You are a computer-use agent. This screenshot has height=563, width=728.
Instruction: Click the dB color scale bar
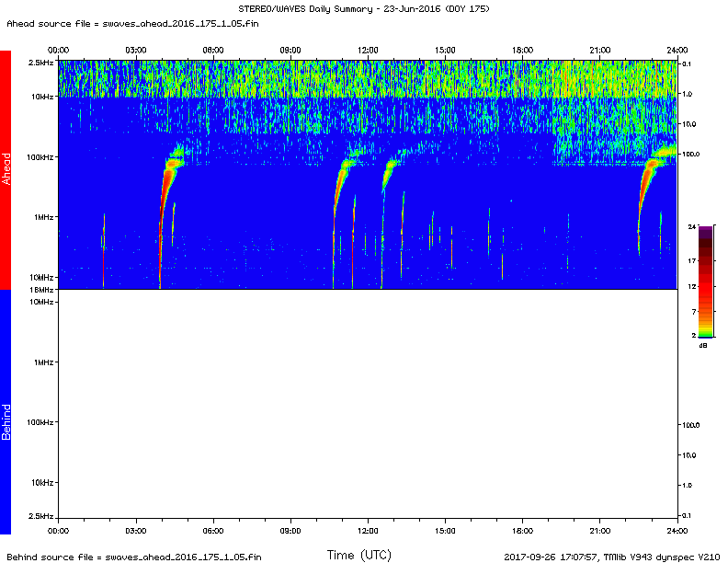pyautogui.click(x=703, y=283)
